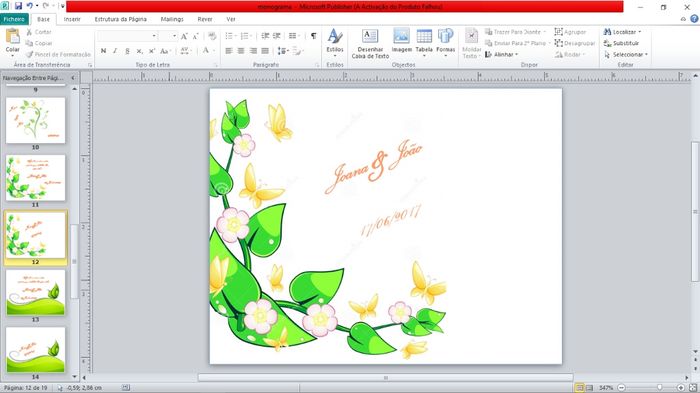Image resolution: width=700 pixels, height=393 pixels.
Task: Align text to the left
Action: click(229, 51)
